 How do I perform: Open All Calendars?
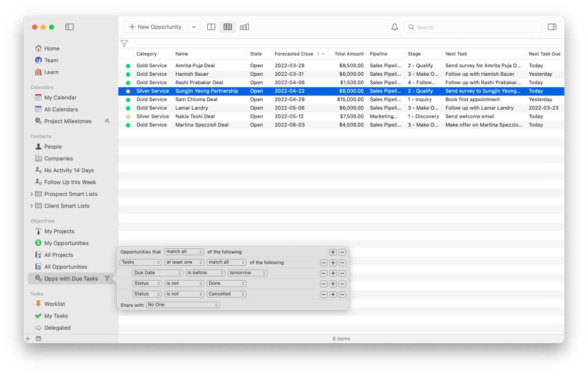click(x=61, y=109)
